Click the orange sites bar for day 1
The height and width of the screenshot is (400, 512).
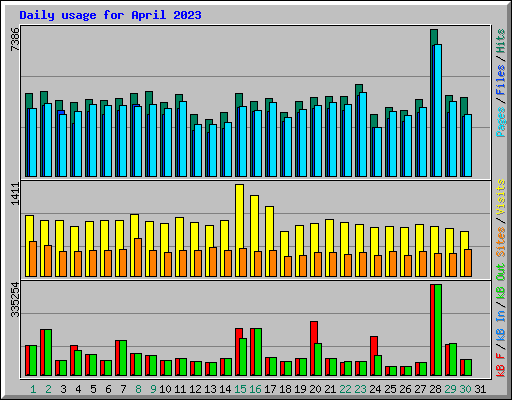pyautogui.click(x=33, y=259)
